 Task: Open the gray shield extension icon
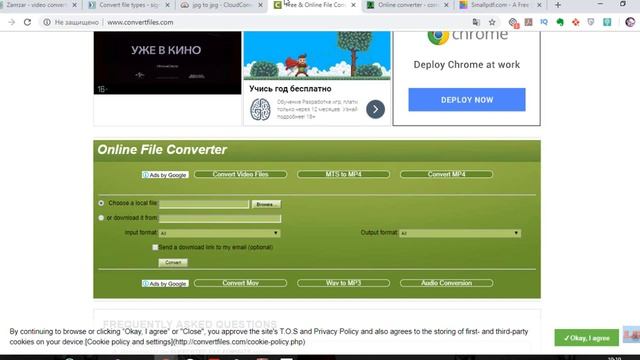click(591, 22)
